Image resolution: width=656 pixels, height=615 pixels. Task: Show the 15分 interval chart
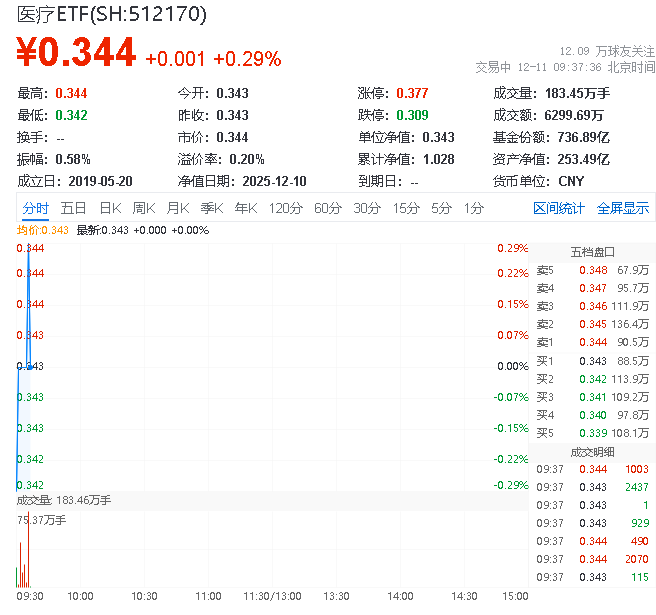406,208
